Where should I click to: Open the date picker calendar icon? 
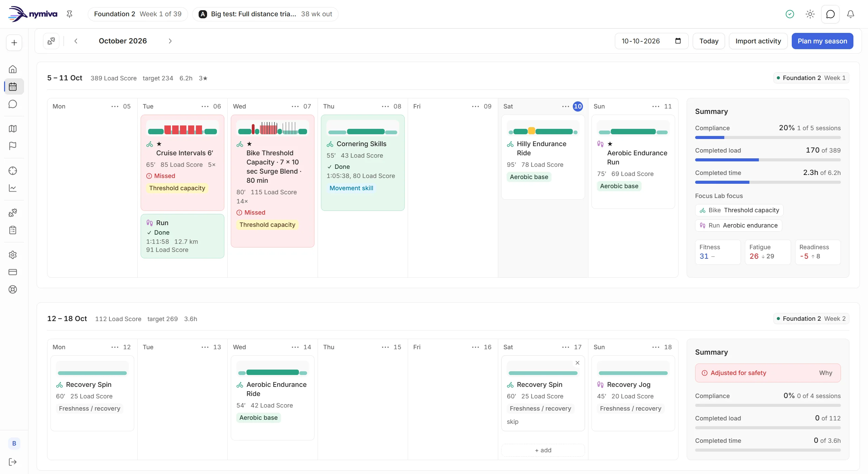coord(678,41)
